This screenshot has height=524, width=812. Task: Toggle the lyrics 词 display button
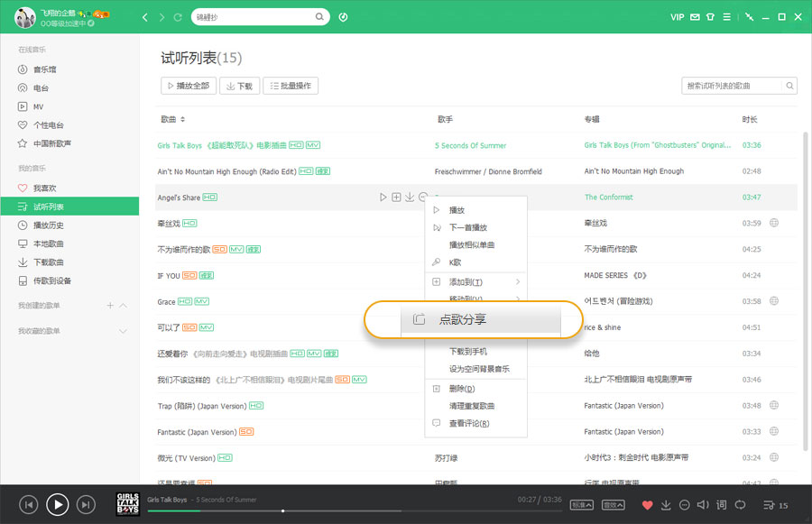tap(723, 505)
